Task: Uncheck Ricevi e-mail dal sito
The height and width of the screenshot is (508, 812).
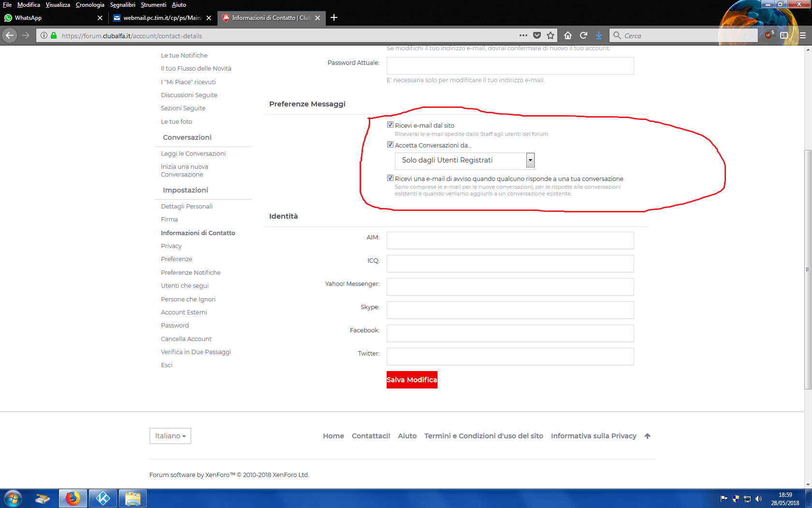Action: (x=390, y=125)
